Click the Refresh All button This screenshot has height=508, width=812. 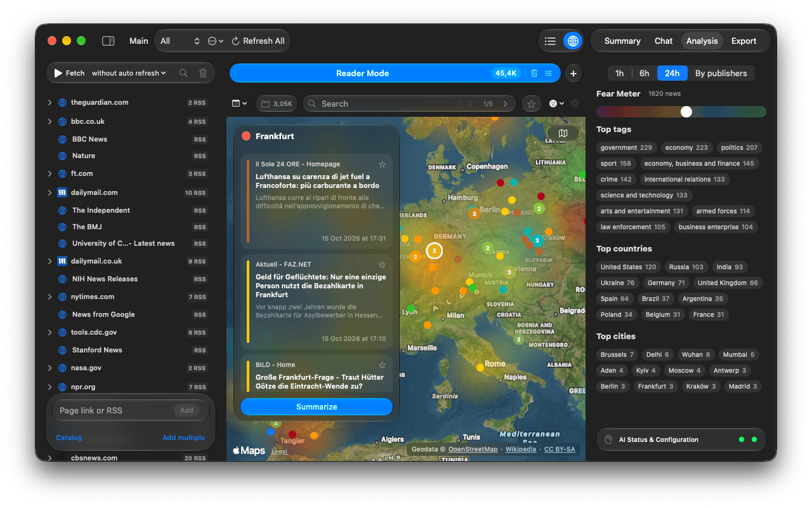pos(258,41)
